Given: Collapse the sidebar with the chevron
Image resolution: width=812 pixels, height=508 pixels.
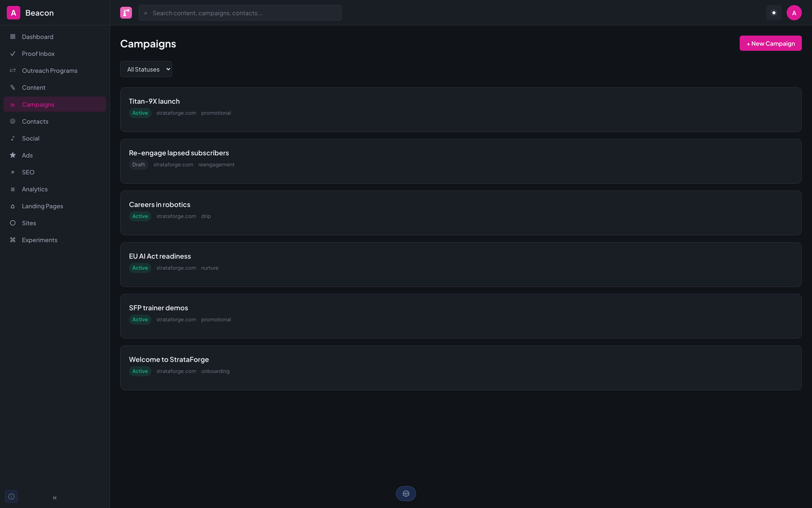Looking at the screenshot, I should [x=55, y=498].
